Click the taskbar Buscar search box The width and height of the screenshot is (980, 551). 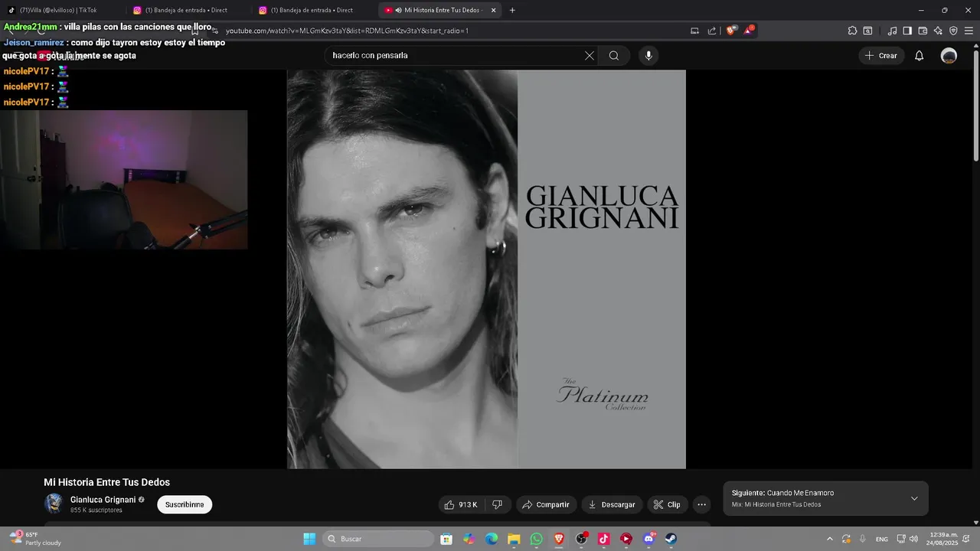(x=378, y=539)
